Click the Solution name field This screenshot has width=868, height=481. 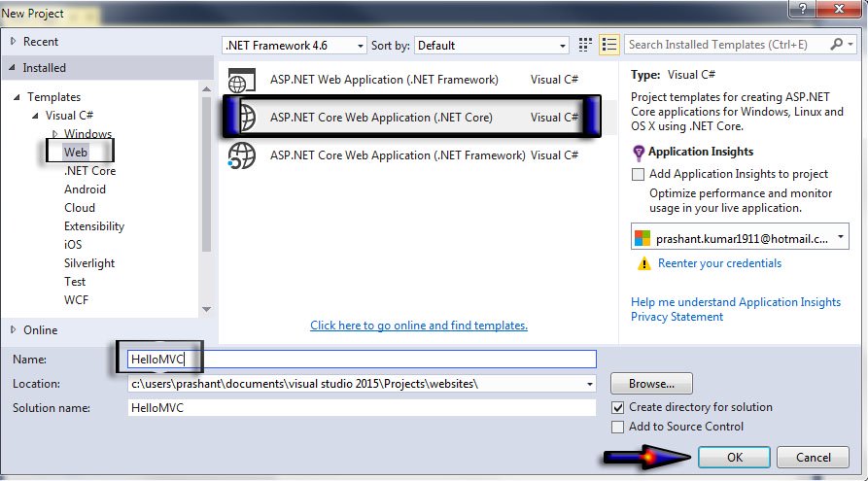click(362, 408)
